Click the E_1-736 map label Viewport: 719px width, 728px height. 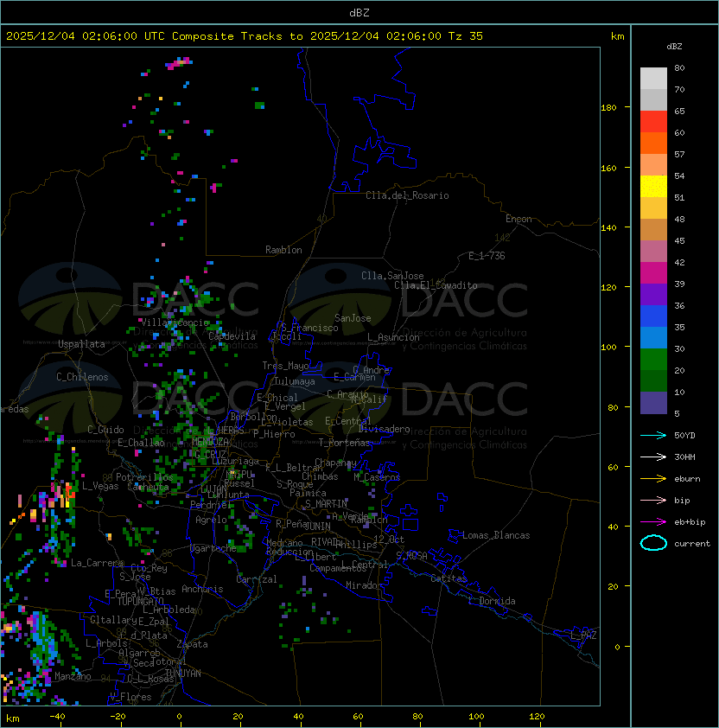pos(487,256)
